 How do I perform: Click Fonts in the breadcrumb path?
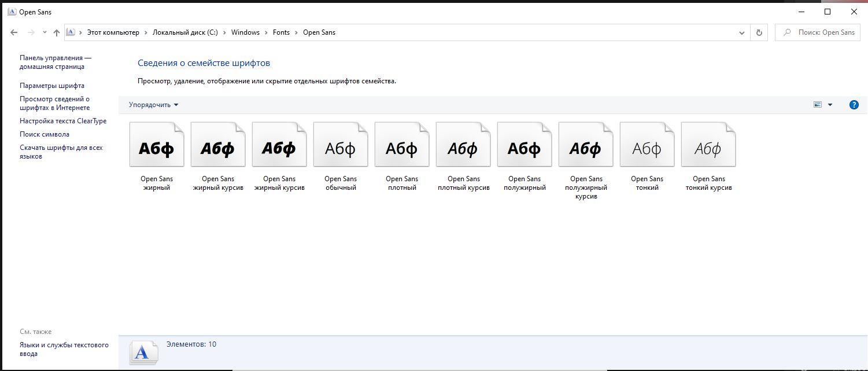281,32
